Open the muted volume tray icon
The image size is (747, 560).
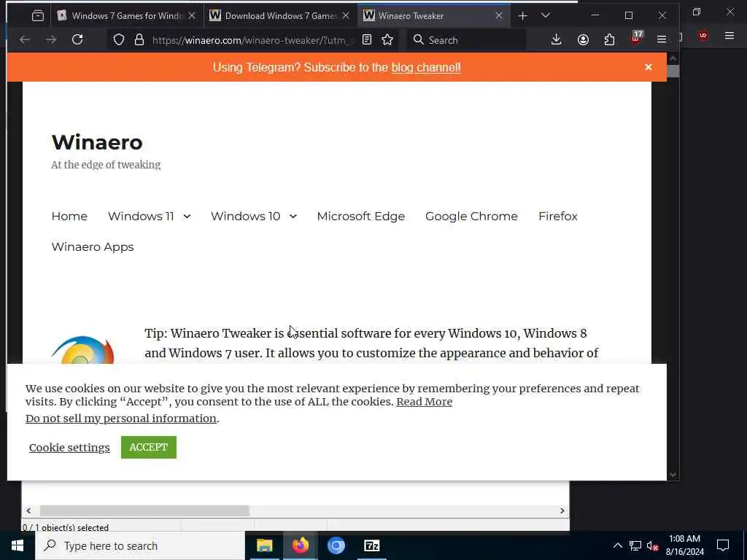(653, 545)
